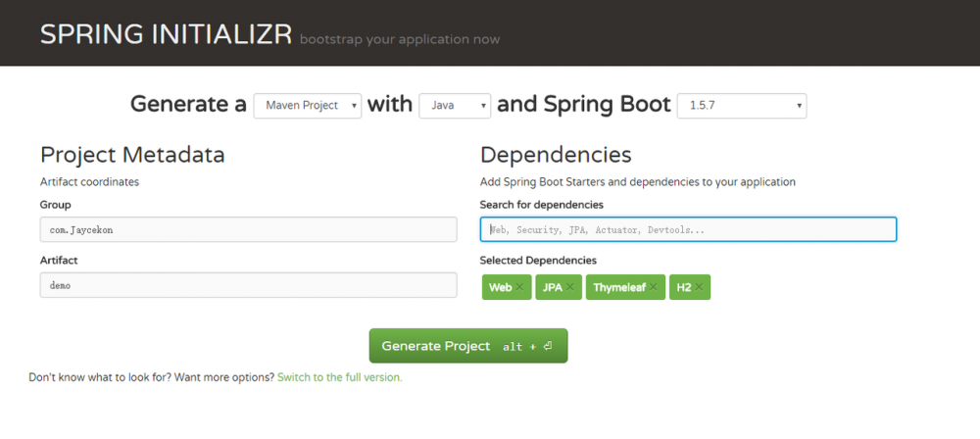Focus the Group input field

tap(248, 229)
